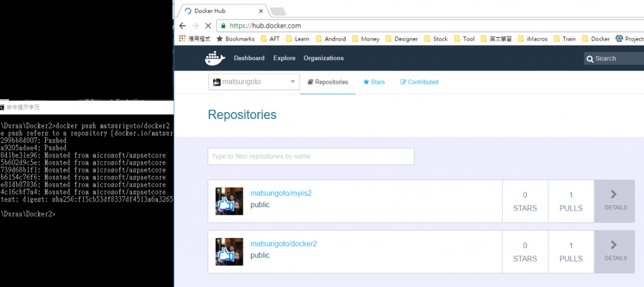Click the command prompt window icon
644x287 pixels.
[x=2, y=108]
